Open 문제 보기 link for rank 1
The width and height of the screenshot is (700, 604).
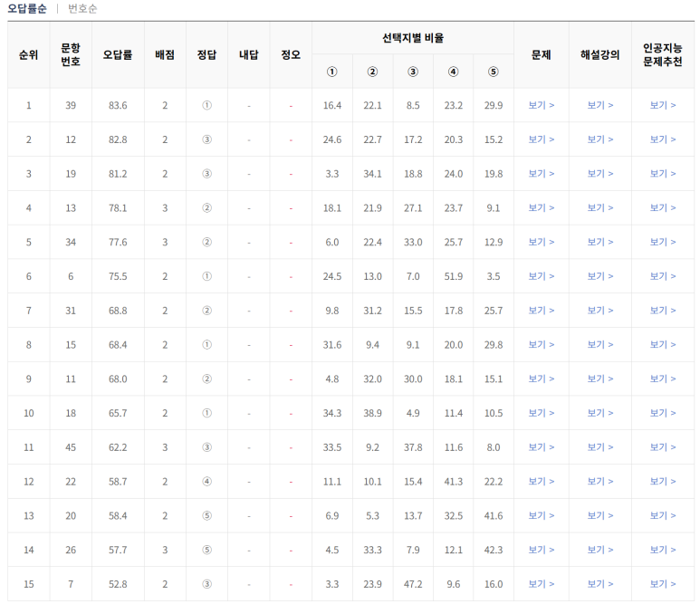pos(541,105)
